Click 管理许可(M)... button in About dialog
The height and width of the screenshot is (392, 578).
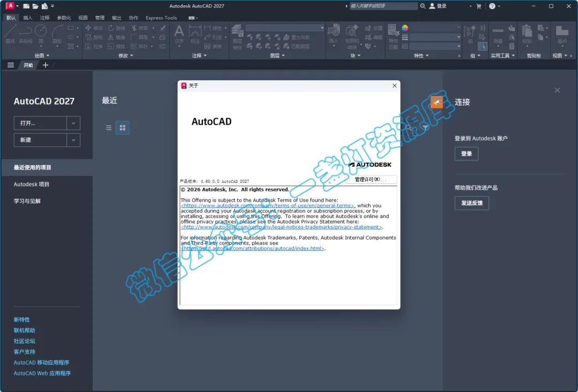pyautogui.click(x=370, y=179)
